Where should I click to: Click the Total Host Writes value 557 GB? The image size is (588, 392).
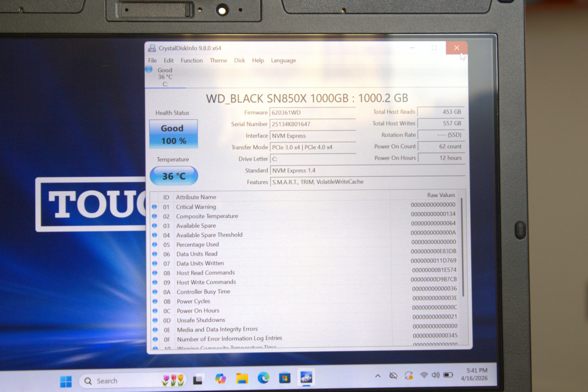pos(441,123)
